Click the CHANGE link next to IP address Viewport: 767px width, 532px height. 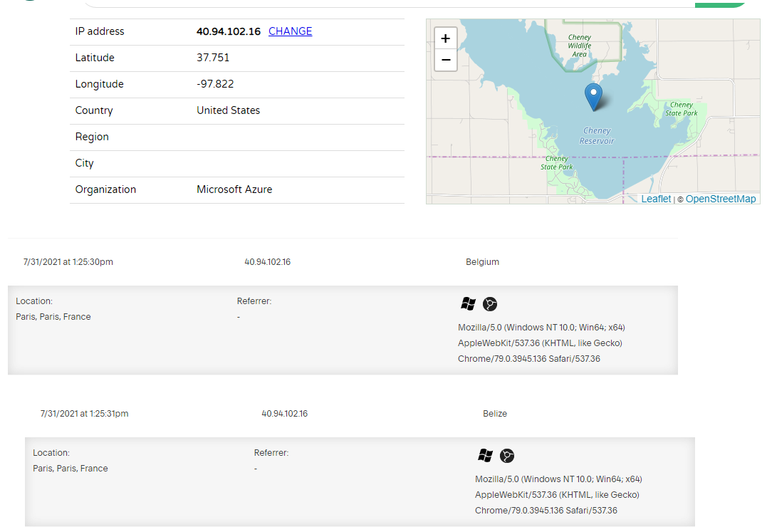(290, 31)
